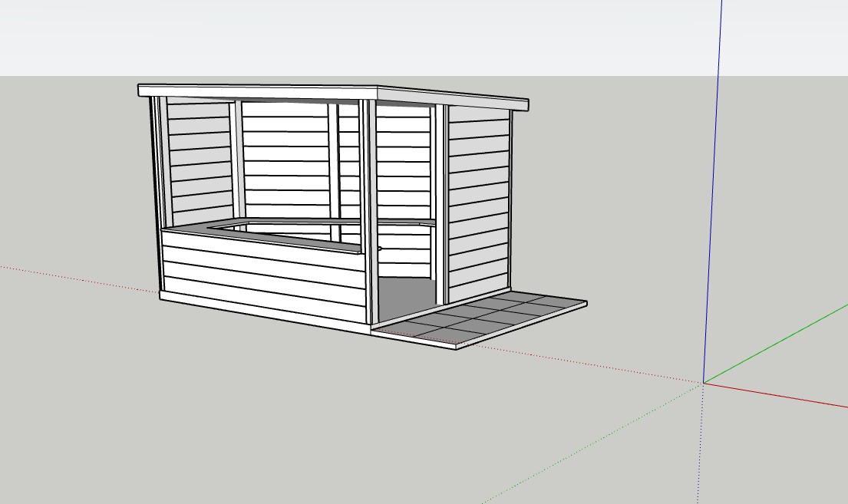Select the right side exterior clad wall
Viewport: 848px width, 504px height.
tap(479, 203)
